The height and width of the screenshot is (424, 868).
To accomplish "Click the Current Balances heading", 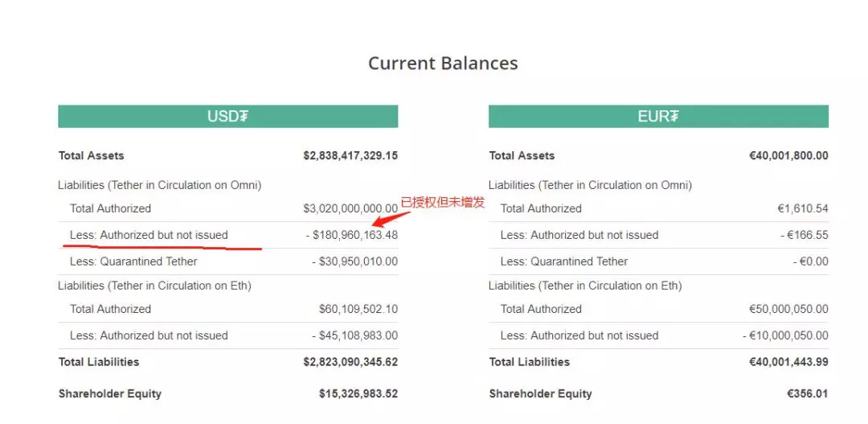I will [x=443, y=64].
